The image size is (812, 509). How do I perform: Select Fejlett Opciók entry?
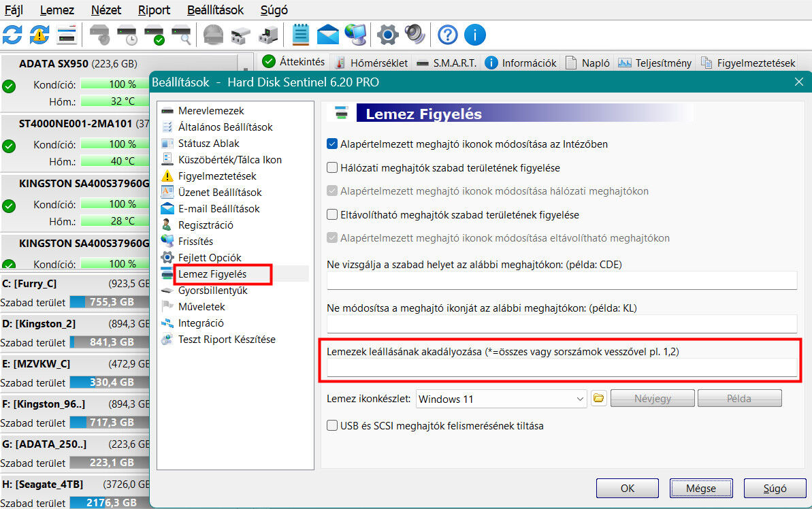210,257
